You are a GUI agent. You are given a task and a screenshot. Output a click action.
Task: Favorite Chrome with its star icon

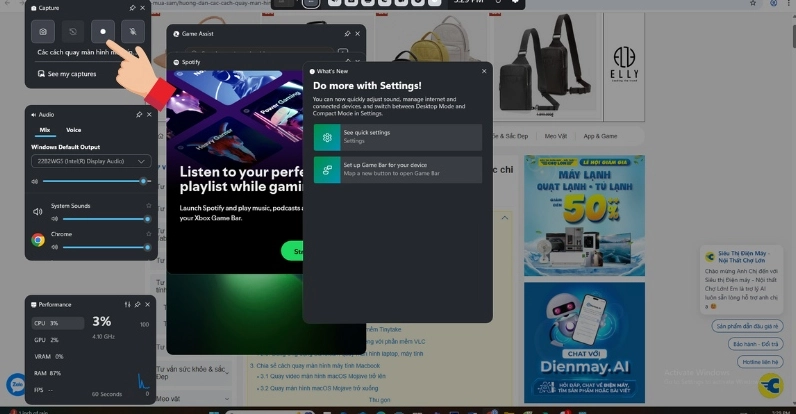[149, 234]
